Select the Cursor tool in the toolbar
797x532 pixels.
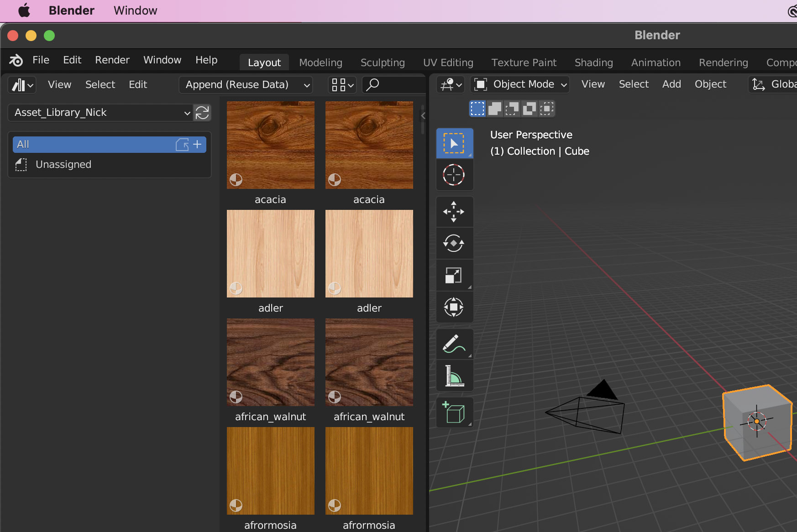point(454,175)
